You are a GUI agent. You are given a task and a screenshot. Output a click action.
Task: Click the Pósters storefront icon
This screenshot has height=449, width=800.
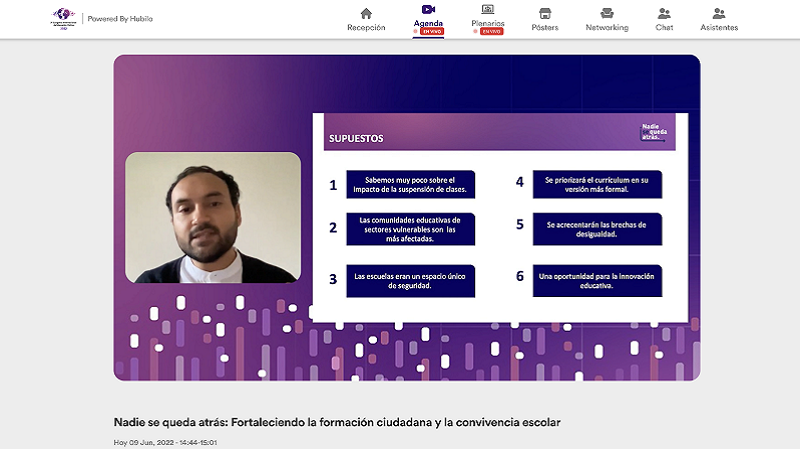545,13
